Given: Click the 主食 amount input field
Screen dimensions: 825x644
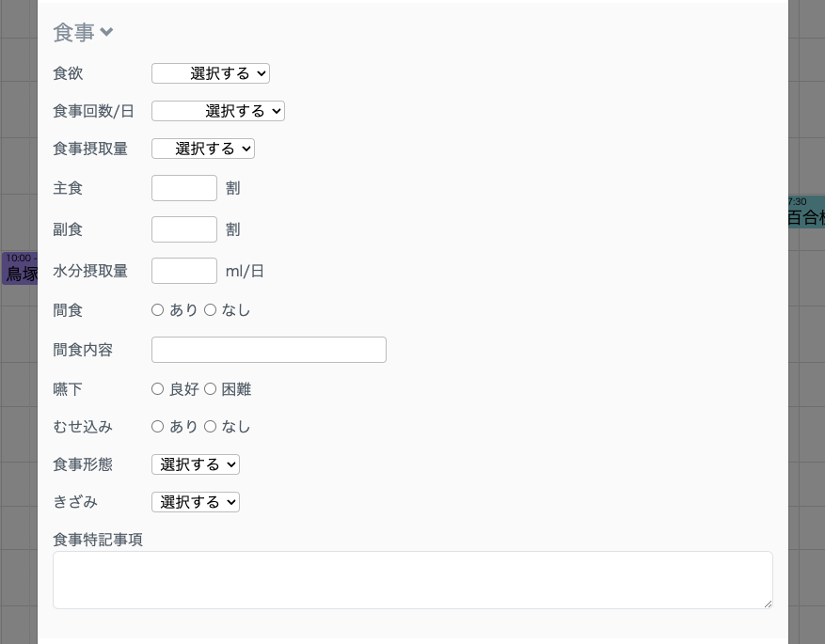Looking at the screenshot, I should 183,188.
